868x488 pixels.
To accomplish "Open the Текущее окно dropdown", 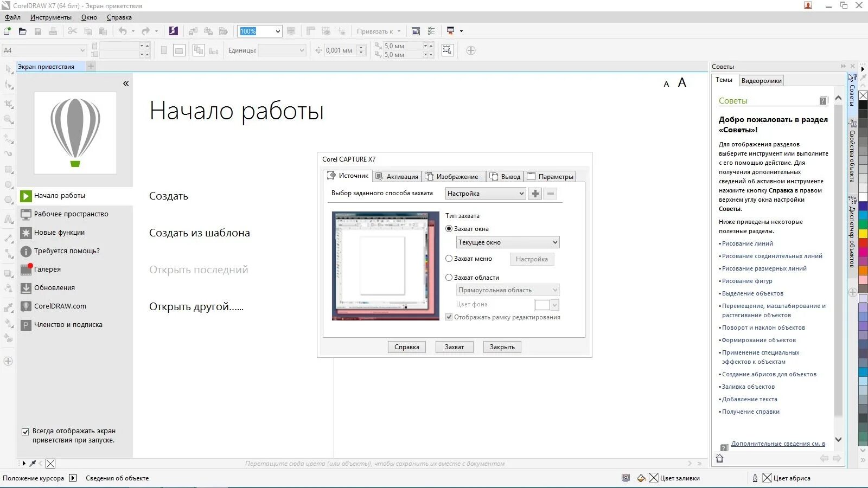I will (508, 242).
